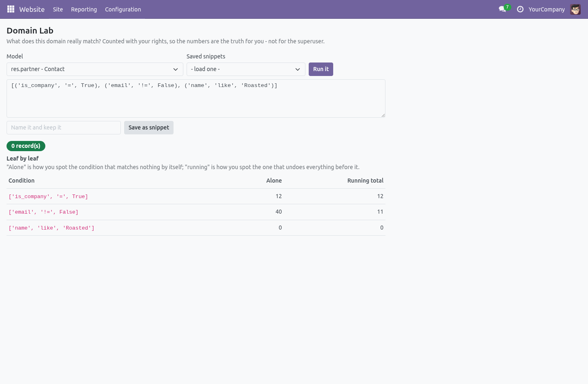Open the Site menu
588x384 pixels.
(x=58, y=9)
